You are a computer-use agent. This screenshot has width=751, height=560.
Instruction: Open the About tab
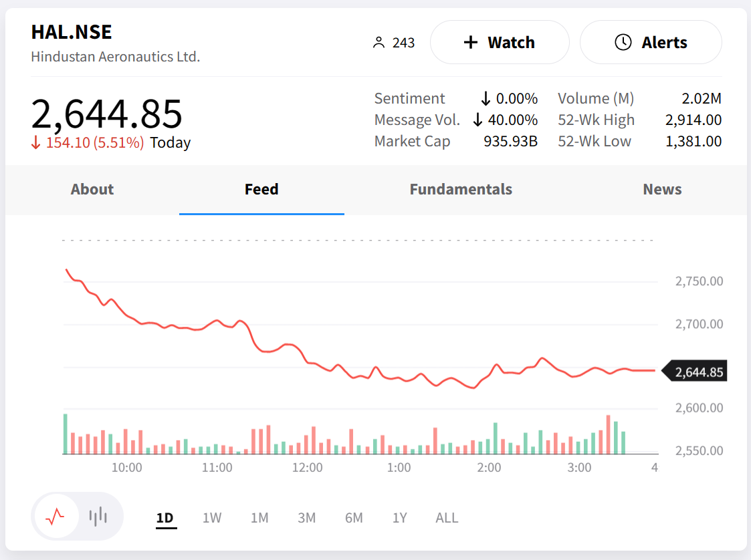click(x=92, y=190)
